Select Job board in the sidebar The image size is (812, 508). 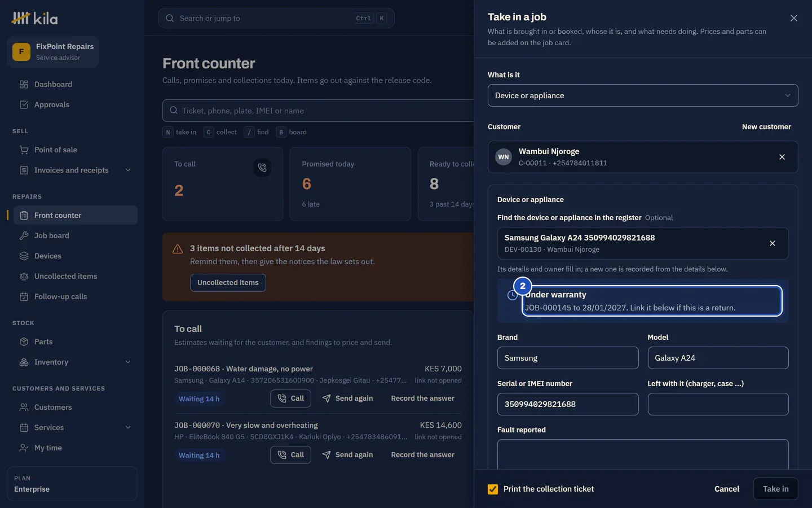point(75,235)
